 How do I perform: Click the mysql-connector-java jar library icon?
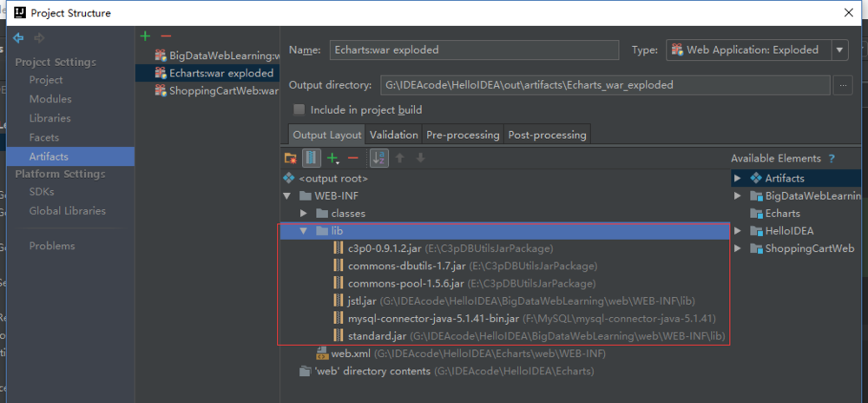339,318
